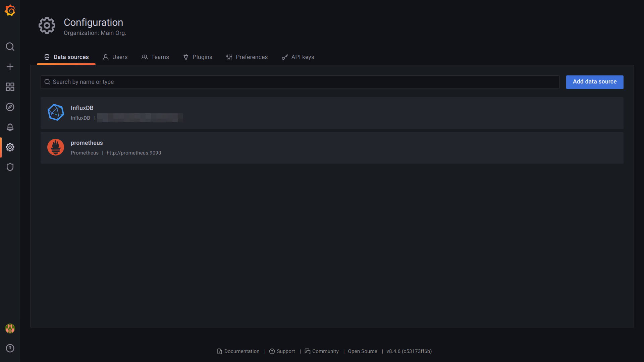Focus the Search by name or type field

point(300,82)
